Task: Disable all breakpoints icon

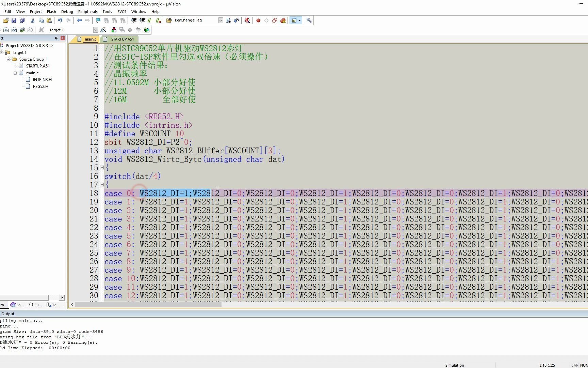Action: 275,20
